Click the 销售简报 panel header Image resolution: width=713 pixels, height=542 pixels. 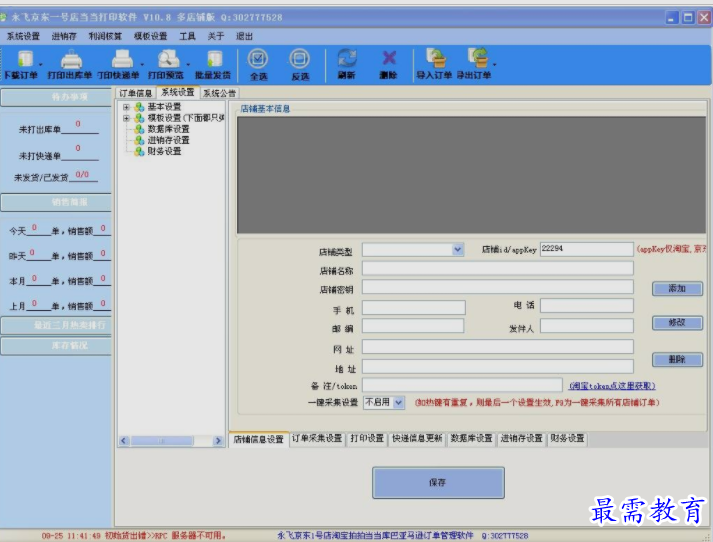[x=56, y=202]
